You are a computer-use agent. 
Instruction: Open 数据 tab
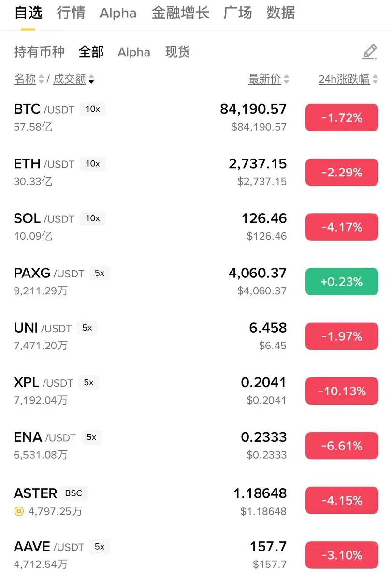tap(280, 13)
